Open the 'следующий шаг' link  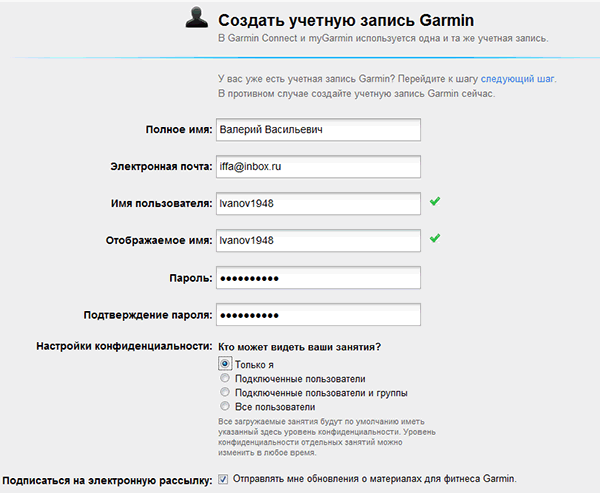tap(517, 79)
